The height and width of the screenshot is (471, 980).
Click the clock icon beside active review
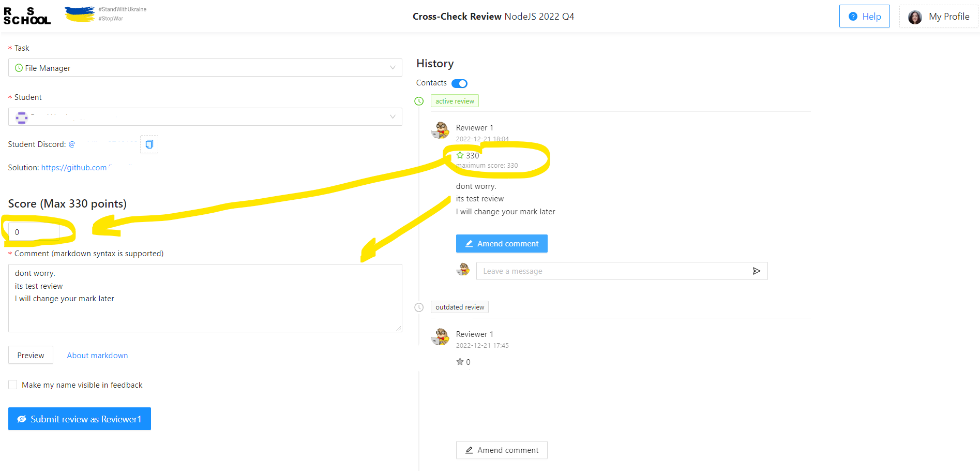point(418,101)
